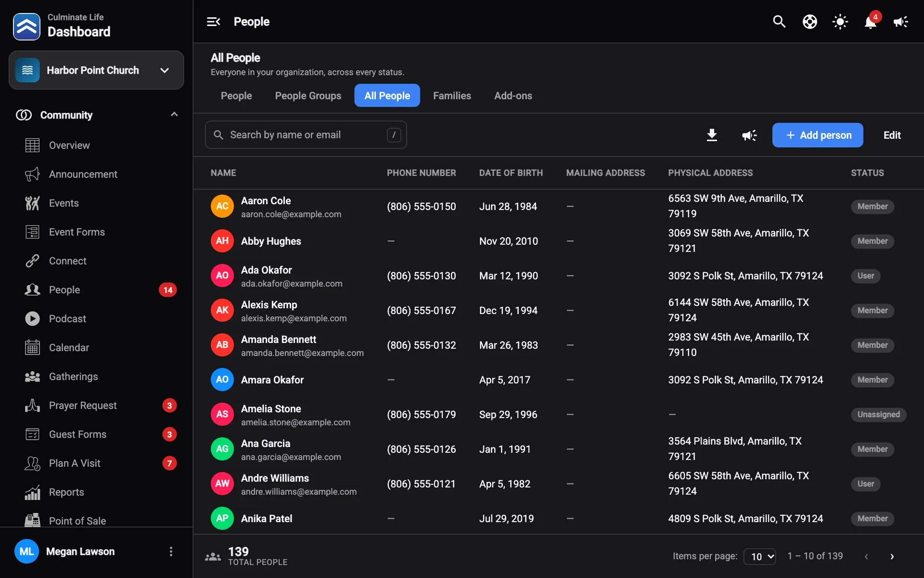Click the Unassigned status chip for Amelia Stone

878,415
